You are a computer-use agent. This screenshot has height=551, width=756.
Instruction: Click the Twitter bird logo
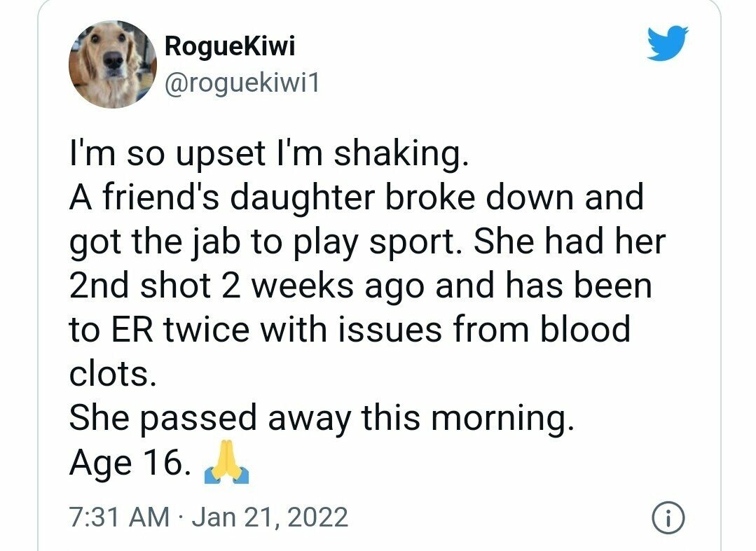[x=668, y=43]
